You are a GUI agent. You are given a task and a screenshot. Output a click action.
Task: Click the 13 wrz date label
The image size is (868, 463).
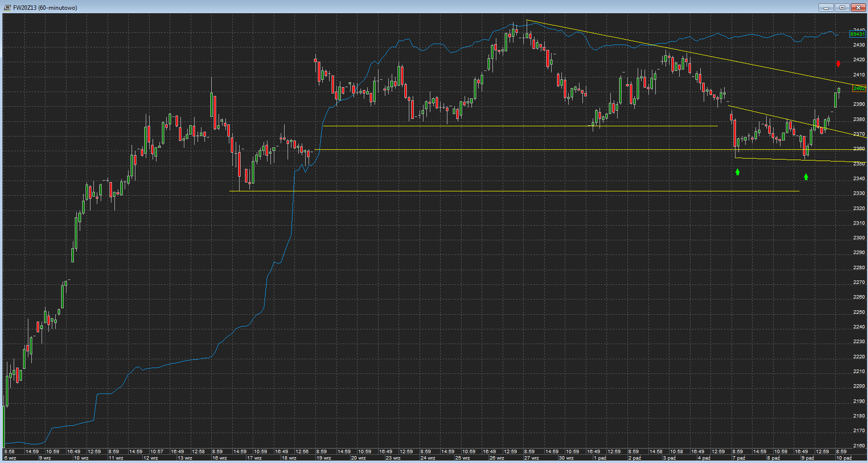click(185, 458)
